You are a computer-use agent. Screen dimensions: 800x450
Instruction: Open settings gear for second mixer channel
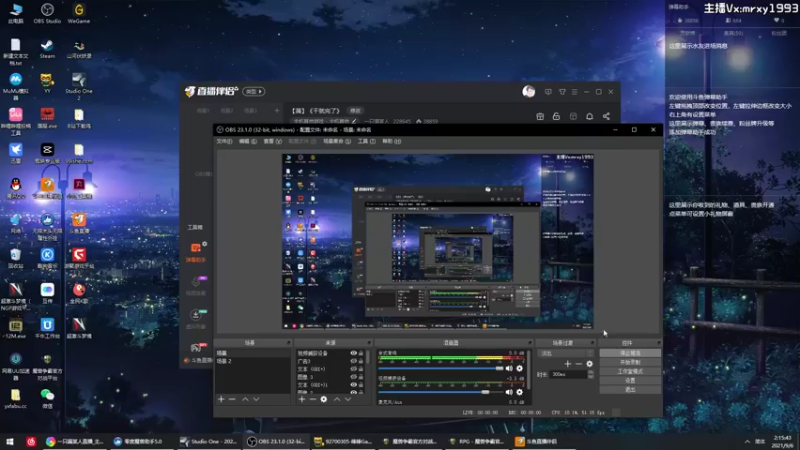[519, 392]
